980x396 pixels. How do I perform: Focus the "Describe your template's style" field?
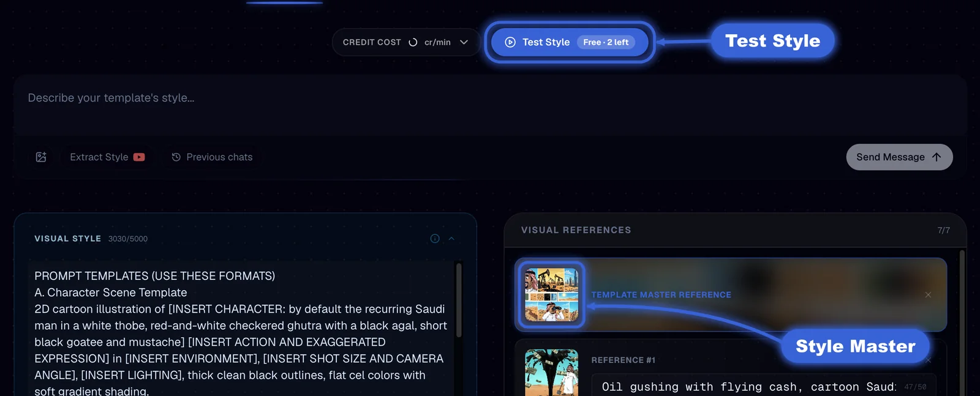[490, 104]
